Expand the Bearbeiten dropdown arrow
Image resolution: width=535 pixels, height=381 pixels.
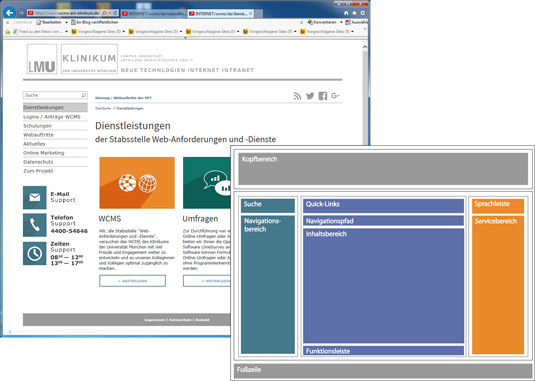[66, 22]
